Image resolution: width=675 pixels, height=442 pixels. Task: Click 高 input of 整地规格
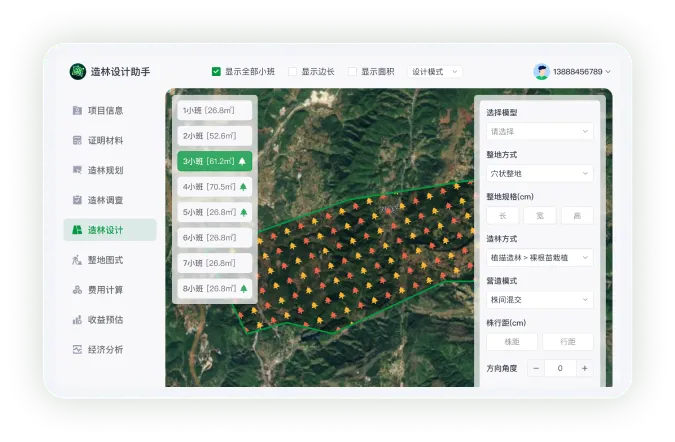coord(577,216)
